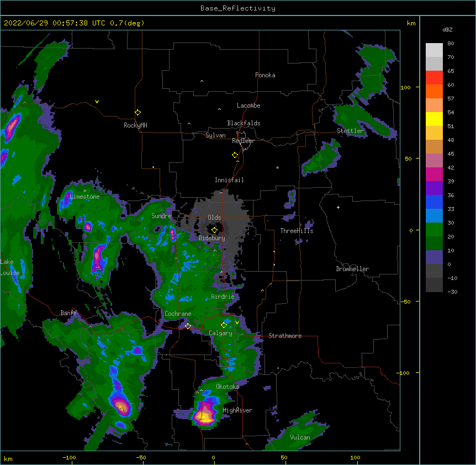Click the Base_Reflectivity title text
Image resolution: width=476 pixels, height=465 pixels.
click(x=238, y=8)
